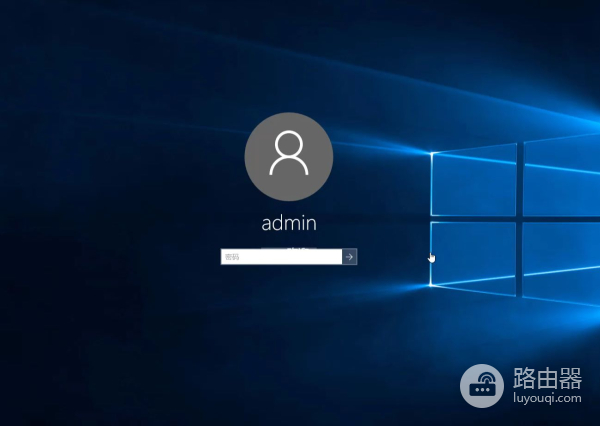Submit password with the arrow button
The width and height of the screenshot is (600, 426).
[x=349, y=256]
